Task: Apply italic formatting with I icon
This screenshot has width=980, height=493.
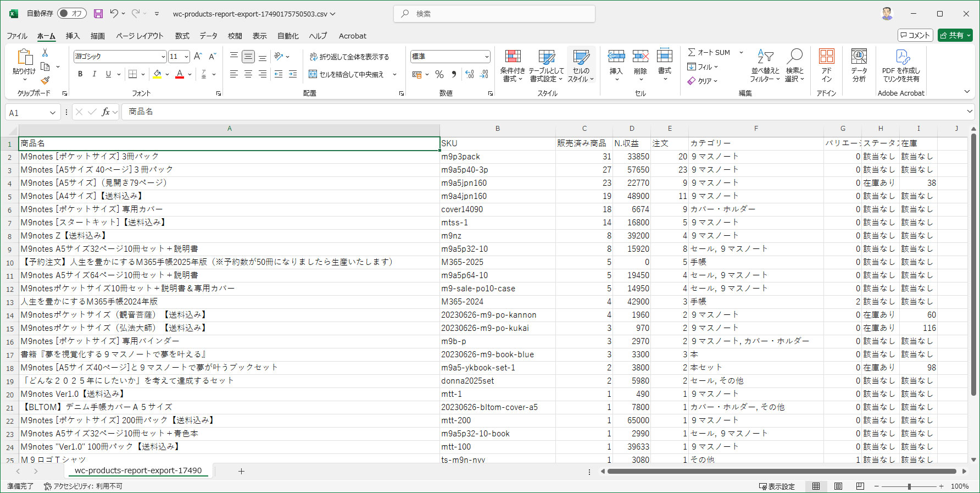Action: tap(94, 74)
